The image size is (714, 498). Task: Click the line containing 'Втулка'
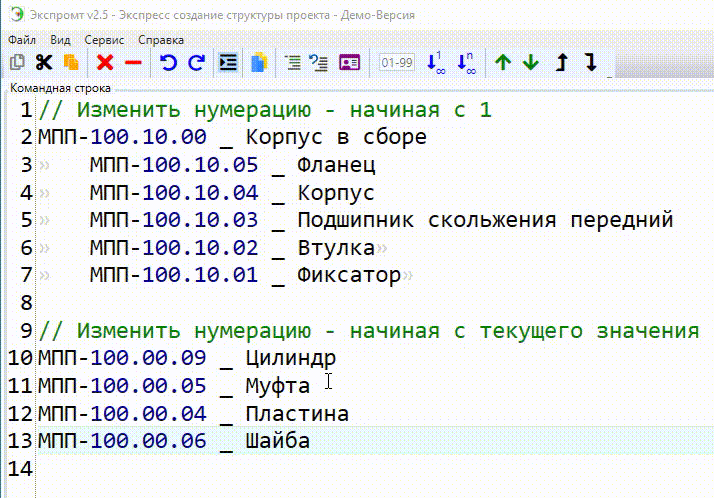[x=232, y=248]
